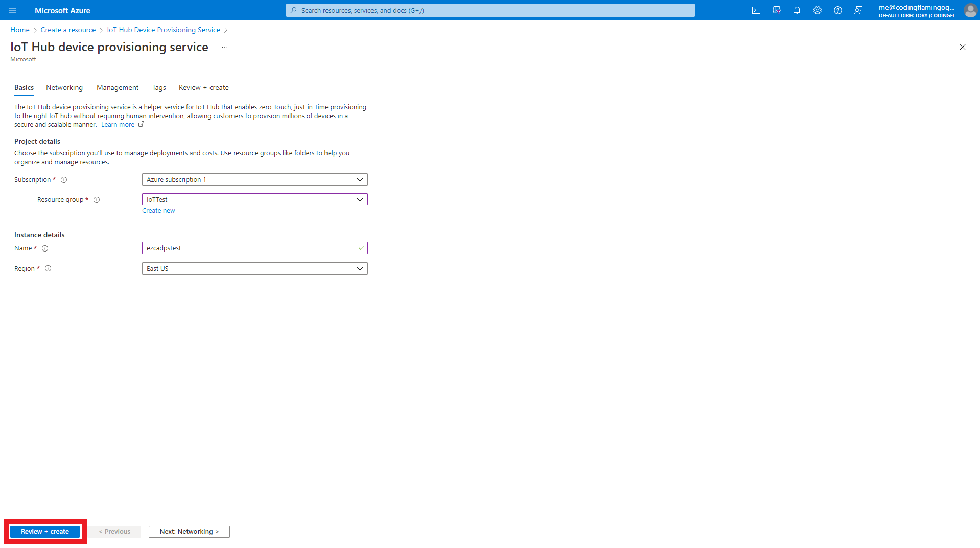Open the Help question mark icon
The image size is (980, 548).
coord(838,10)
